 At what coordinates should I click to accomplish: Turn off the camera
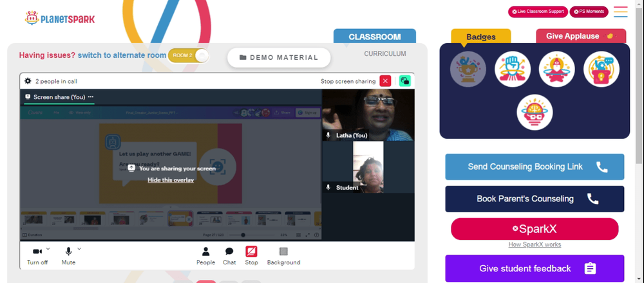coord(37,256)
